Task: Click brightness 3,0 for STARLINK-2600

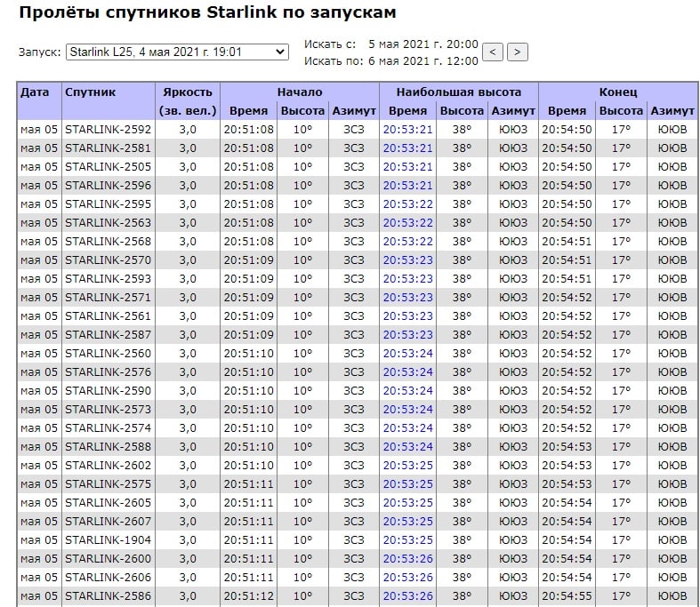Action: coord(188,559)
